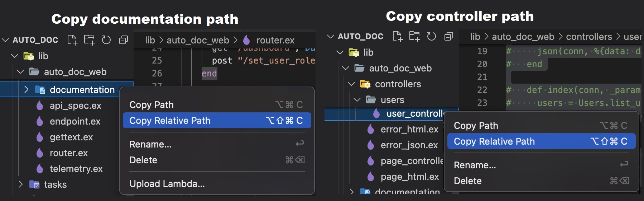Viewport: 644px width, 201px height.
Task: Click Elixir icon in router.ex breadcrumb
Action: (x=246, y=40)
